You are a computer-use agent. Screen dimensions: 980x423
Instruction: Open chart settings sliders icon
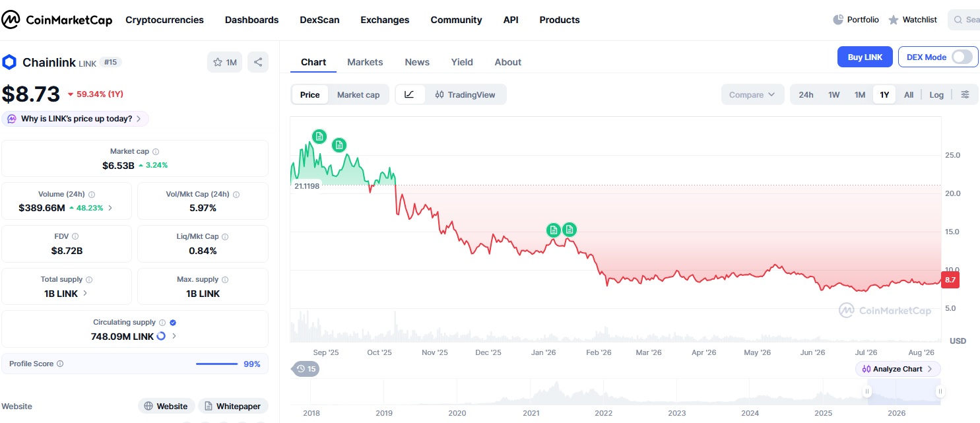coord(965,94)
